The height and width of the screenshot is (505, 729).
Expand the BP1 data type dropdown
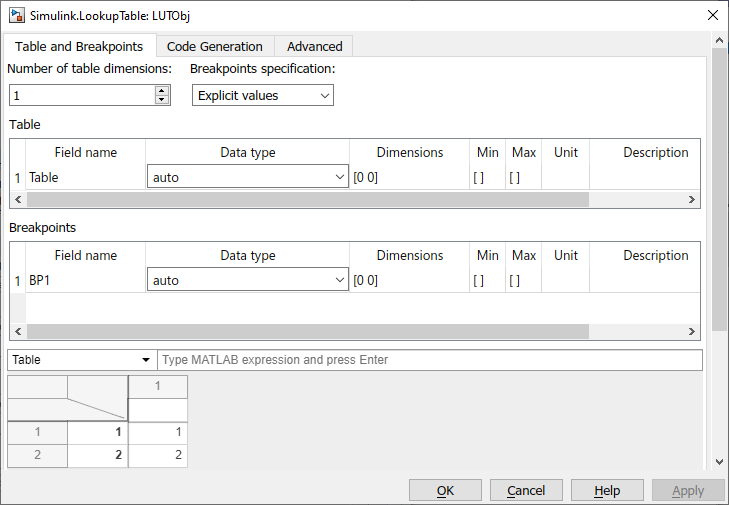click(247, 280)
